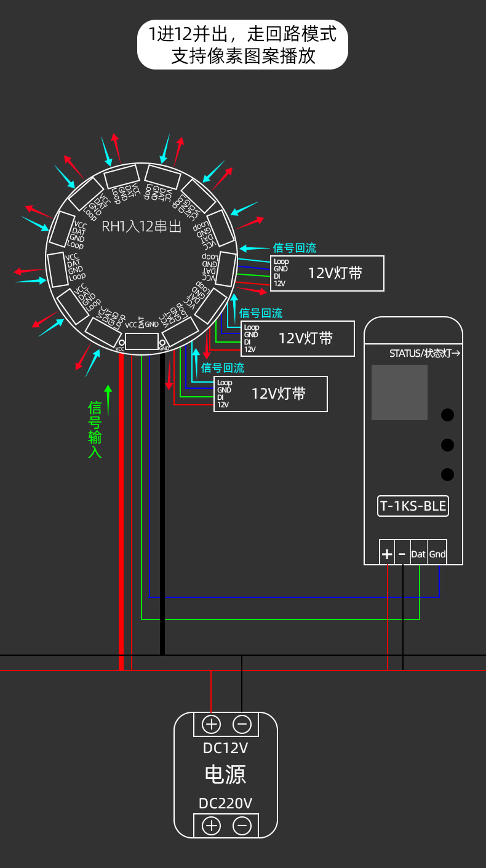
Task: Click the DC220V negative terminal symbol
Action: (x=242, y=825)
